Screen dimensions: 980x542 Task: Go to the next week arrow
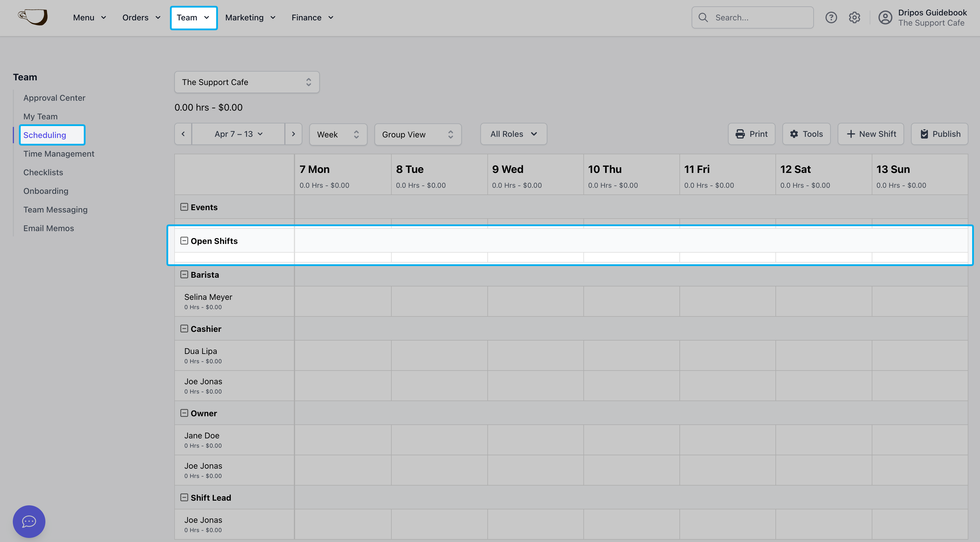[293, 134]
